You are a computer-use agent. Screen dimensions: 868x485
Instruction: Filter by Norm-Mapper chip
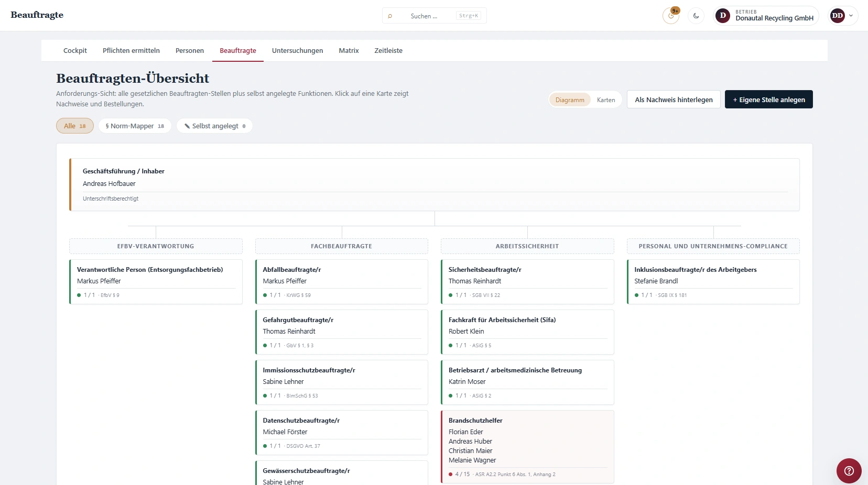point(135,126)
